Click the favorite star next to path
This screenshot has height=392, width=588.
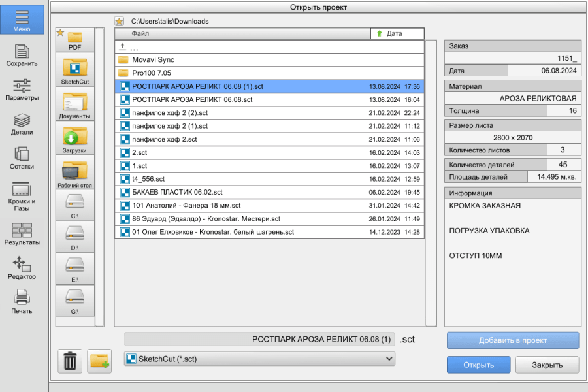(120, 22)
